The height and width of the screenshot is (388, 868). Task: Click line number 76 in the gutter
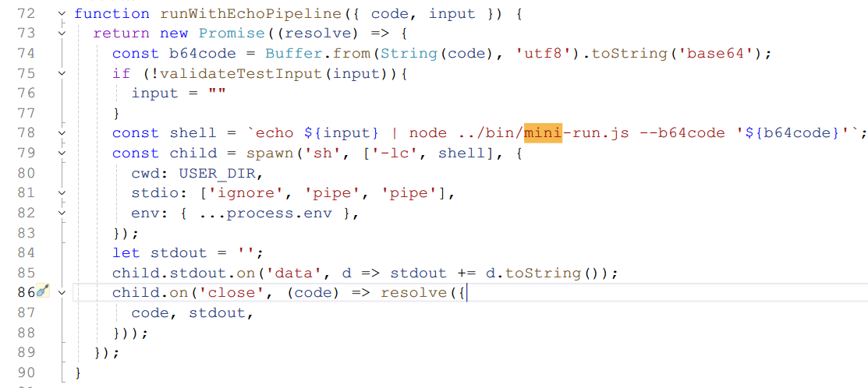click(x=26, y=93)
